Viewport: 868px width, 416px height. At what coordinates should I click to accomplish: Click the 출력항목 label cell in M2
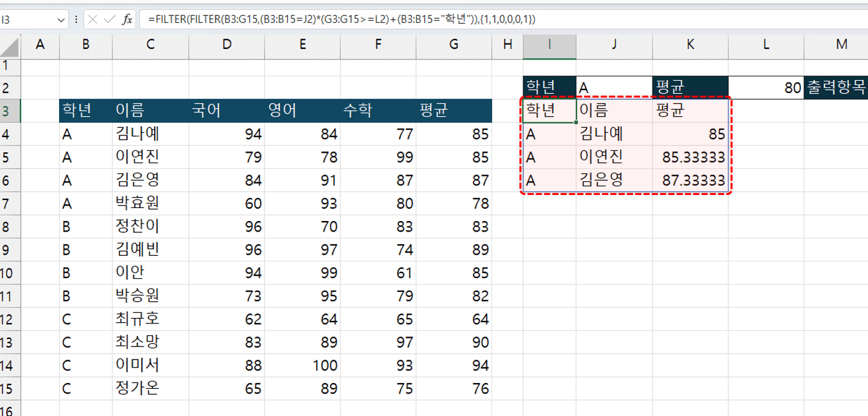[836, 88]
